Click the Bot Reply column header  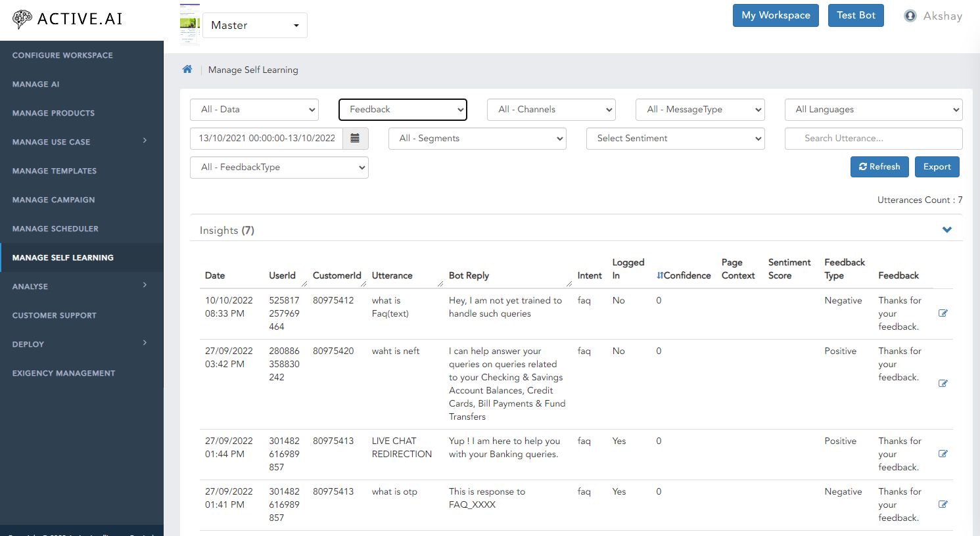(x=469, y=275)
